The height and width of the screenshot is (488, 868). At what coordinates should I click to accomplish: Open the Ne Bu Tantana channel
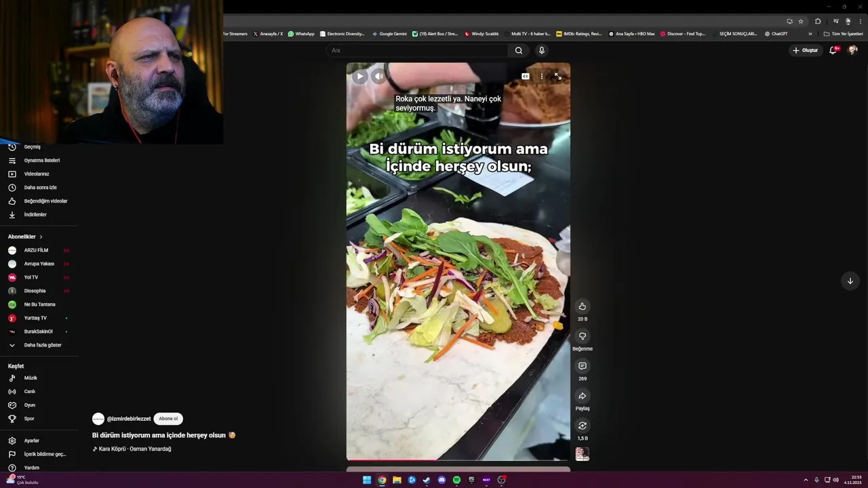39,304
